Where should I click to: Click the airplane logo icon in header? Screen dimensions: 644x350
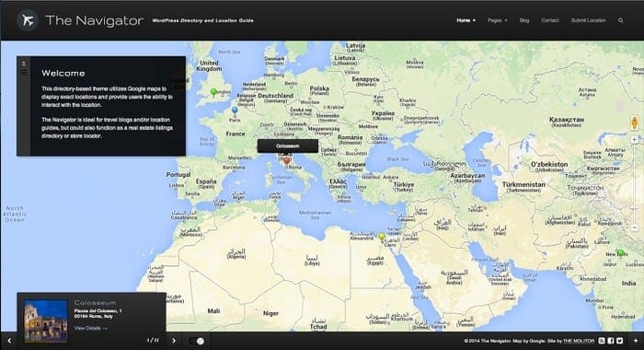click(x=28, y=20)
